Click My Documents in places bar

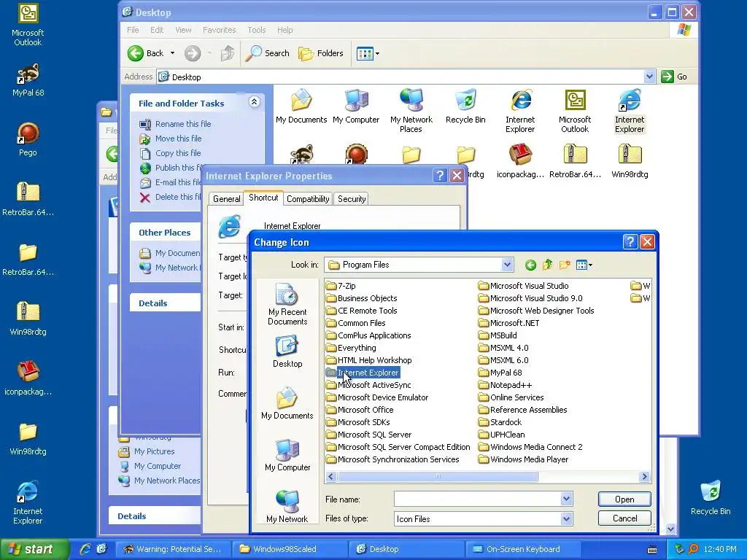(x=287, y=403)
